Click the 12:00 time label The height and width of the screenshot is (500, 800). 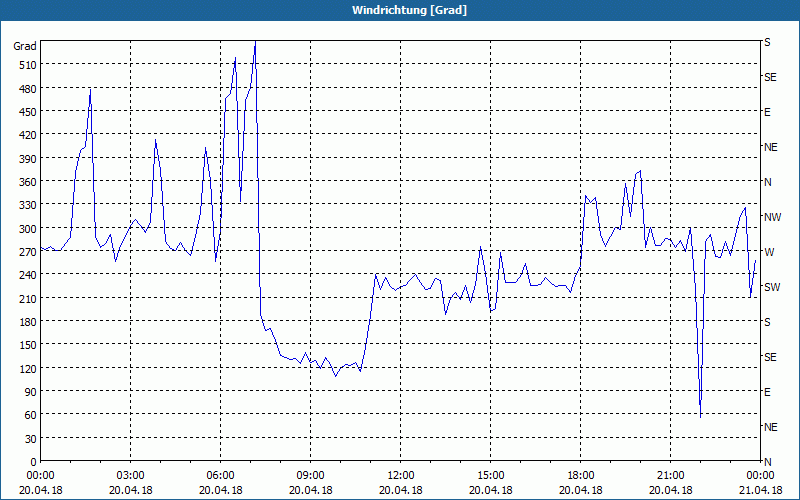[401, 476]
